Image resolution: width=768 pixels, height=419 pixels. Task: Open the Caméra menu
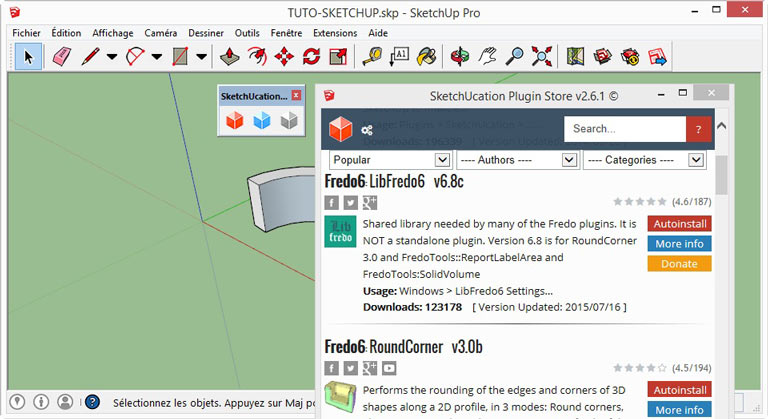pos(161,33)
